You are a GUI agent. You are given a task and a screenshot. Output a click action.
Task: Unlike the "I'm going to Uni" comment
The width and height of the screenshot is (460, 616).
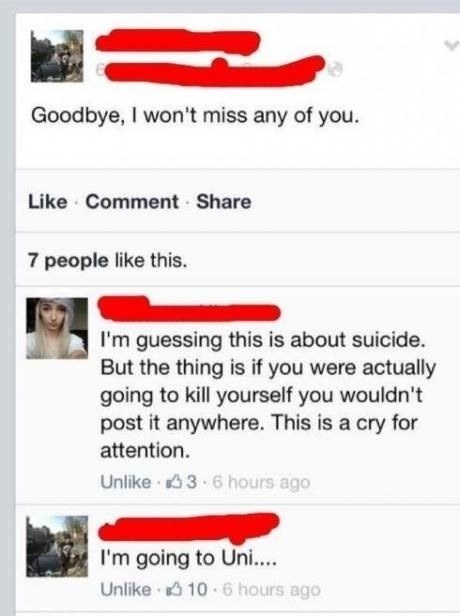point(126,589)
